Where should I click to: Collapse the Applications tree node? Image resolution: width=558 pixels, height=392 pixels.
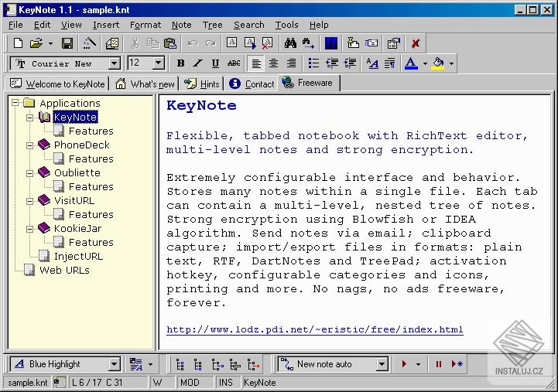[x=15, y=103]
